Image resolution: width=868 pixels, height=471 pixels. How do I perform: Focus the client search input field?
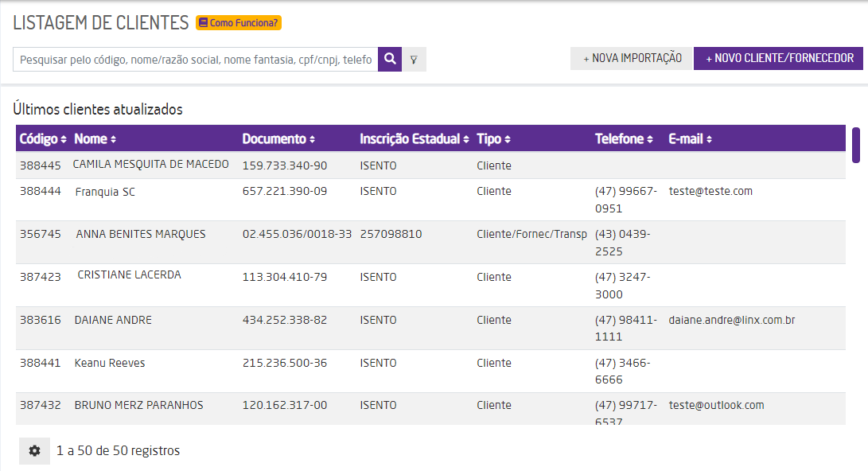pyautogui.click(x=196, y=59)
